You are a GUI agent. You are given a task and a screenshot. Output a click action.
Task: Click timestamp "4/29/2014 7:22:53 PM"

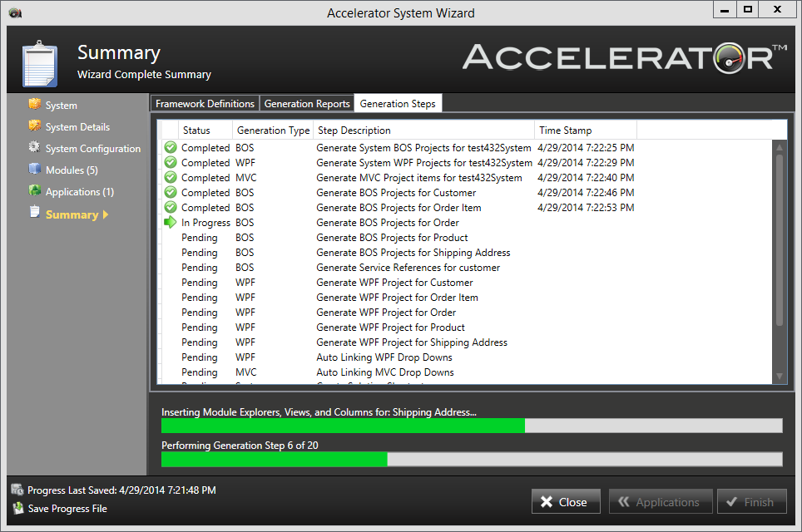[x=586, y=208]
